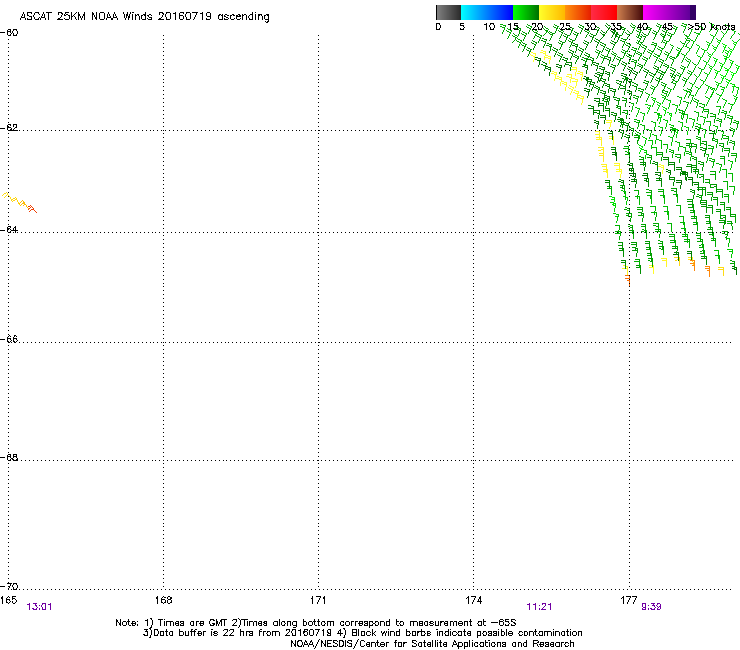The width and height of the screenshot is (740, 650).
Task: Select the orange 25–30 knots color segment
Action: [578, 12]
